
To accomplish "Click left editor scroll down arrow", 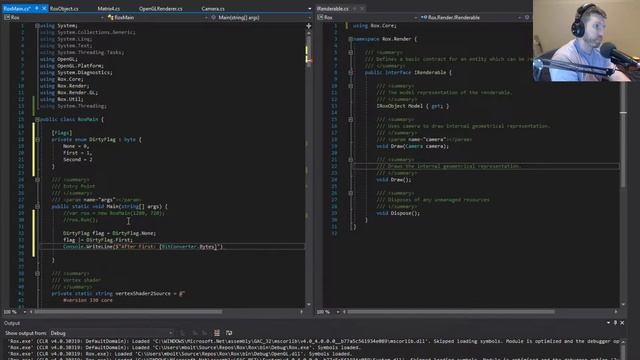I will coord(309,304).
